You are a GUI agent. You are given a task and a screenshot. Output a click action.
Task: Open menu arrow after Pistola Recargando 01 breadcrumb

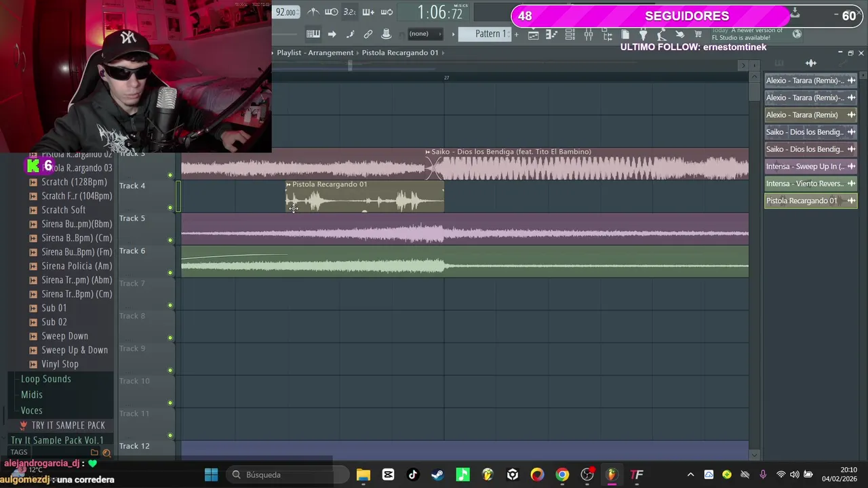click(443, 52)
